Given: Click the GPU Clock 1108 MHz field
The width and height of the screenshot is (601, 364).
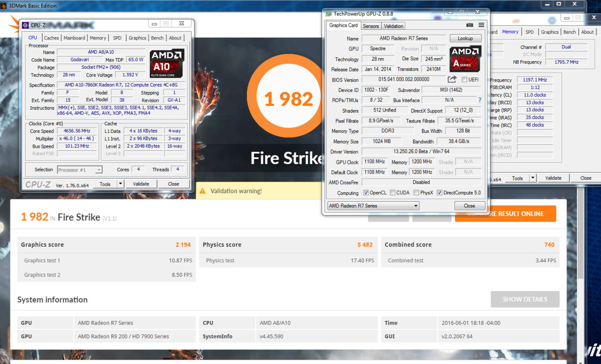Looking at the screenshot, I should click(374, 162).
